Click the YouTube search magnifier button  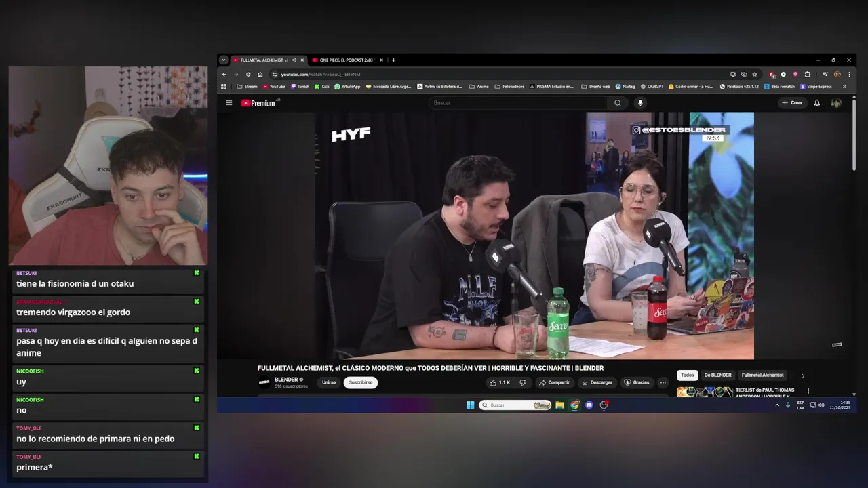(617, 103)
